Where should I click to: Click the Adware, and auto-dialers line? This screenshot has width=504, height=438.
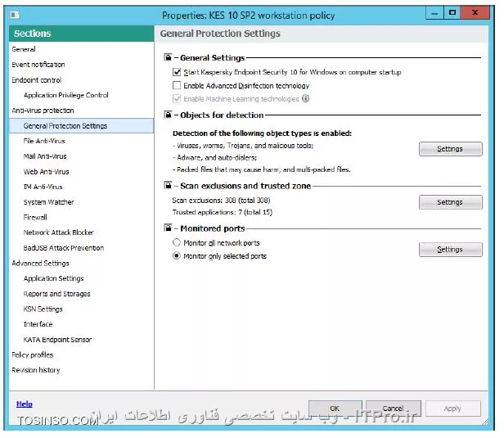[x=215, y=157]
